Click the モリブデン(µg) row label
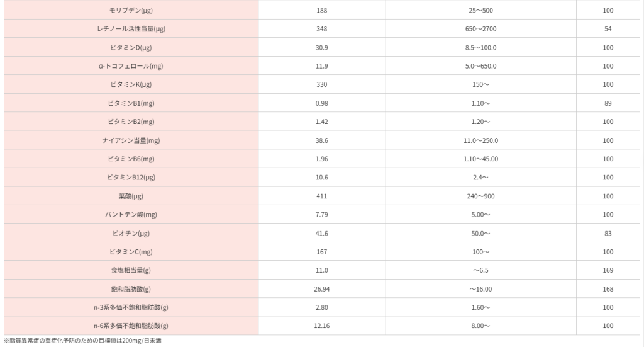 pyautogui.click(x=131, y=11)
